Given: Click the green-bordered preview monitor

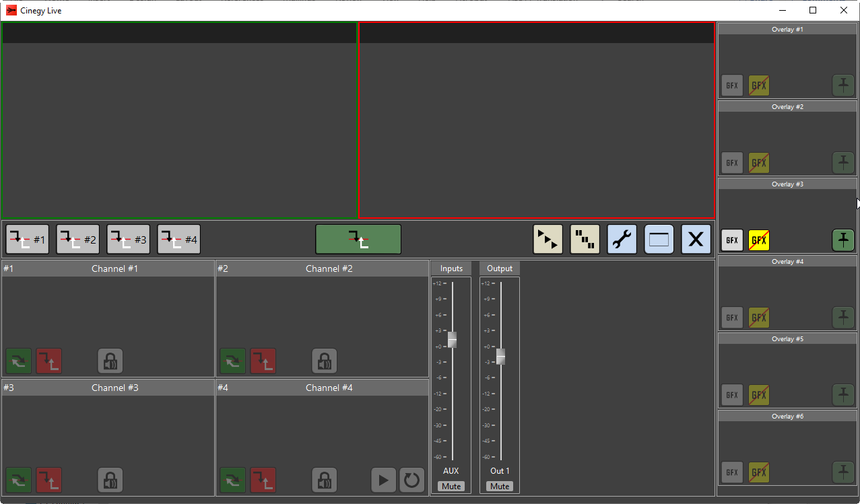Looking at the screenshot, I should [179, 120].
